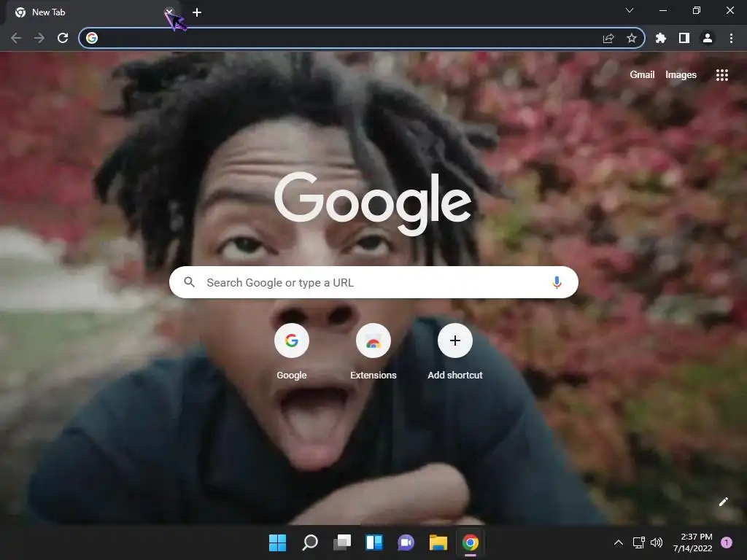The height and width of the screenshot is (560, 747).
Task: Open Teams Chat from the taskbar
Action: pos(406,542)
